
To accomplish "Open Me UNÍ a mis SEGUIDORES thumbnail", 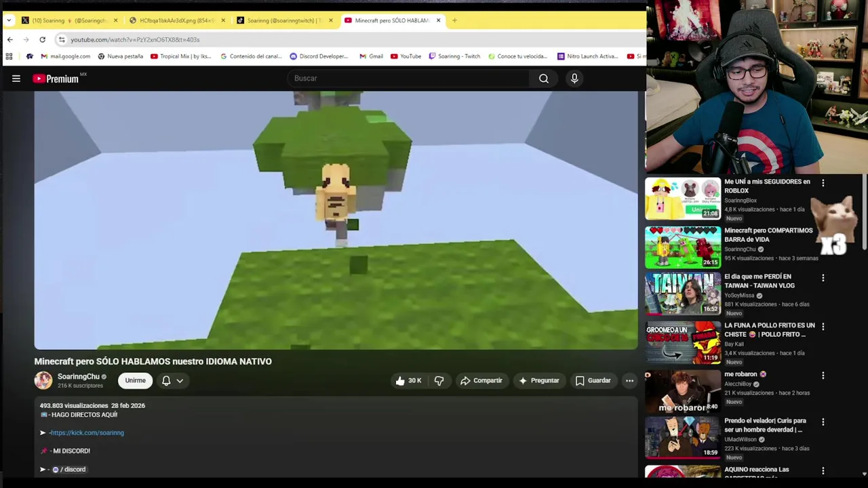I will (683, 199).
